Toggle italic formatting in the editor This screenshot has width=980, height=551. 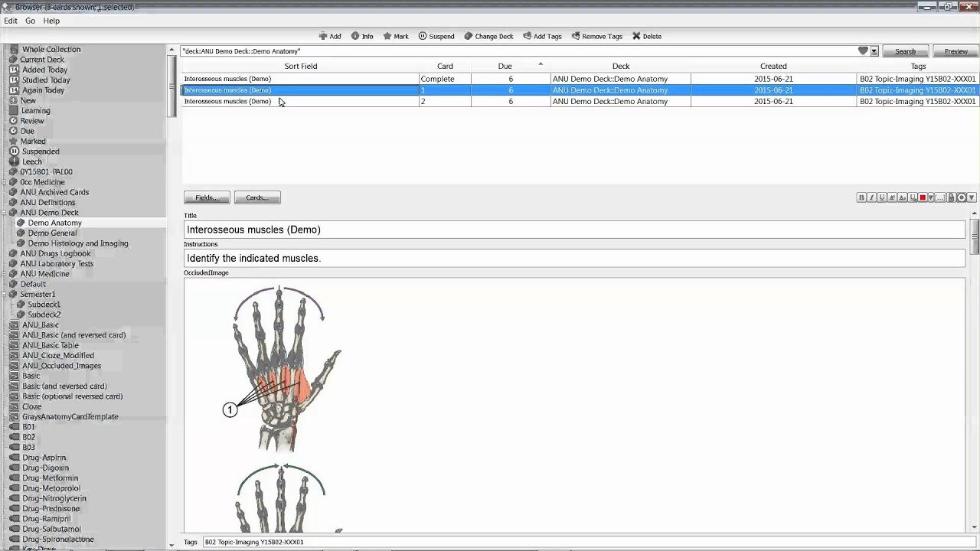click(871, 197)
